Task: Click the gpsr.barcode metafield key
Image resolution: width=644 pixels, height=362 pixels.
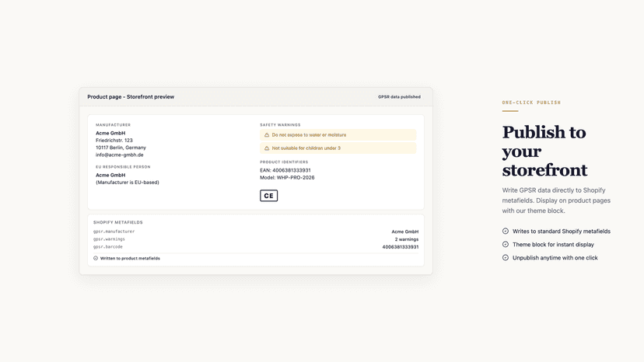Action: point(107,247)
